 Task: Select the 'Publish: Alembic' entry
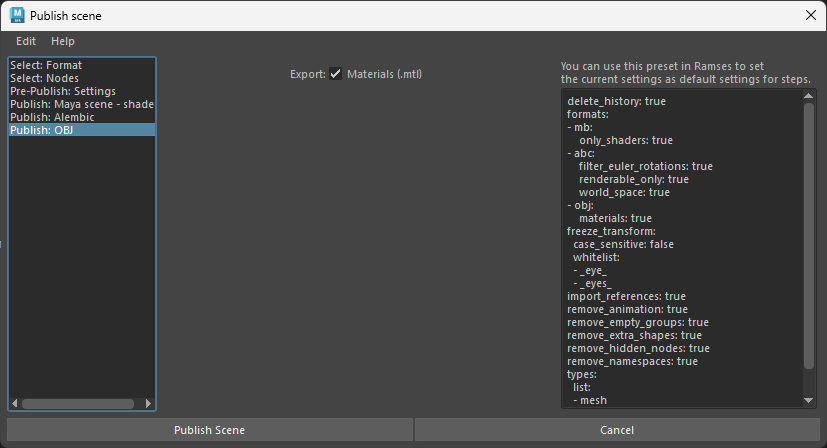coord(50,117)
